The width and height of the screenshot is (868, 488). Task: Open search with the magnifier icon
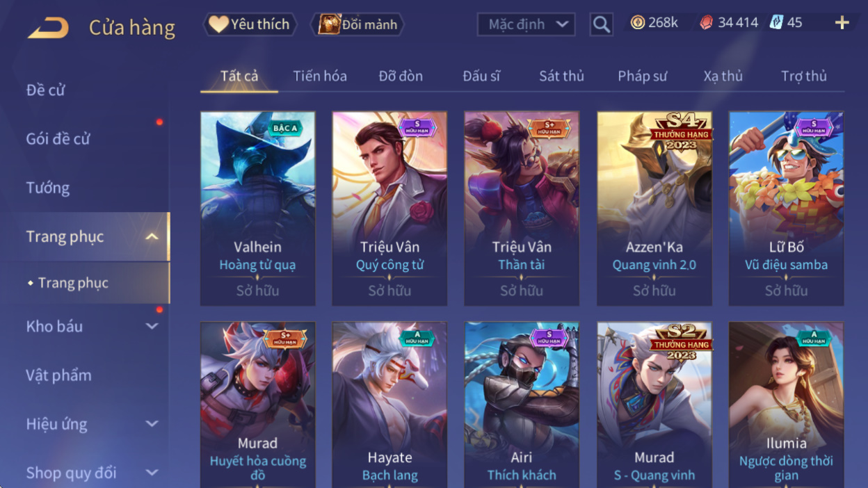tap(602, 25)
